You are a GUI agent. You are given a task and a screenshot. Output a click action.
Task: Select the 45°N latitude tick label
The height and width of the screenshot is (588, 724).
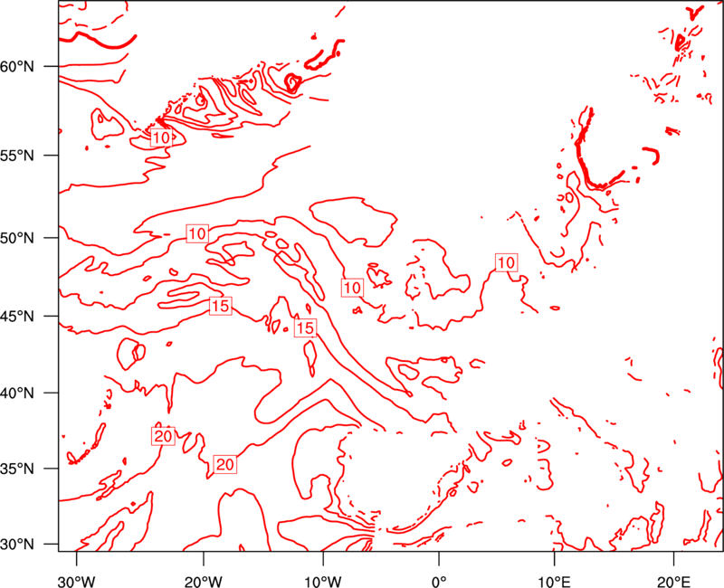tap(17, 316)
